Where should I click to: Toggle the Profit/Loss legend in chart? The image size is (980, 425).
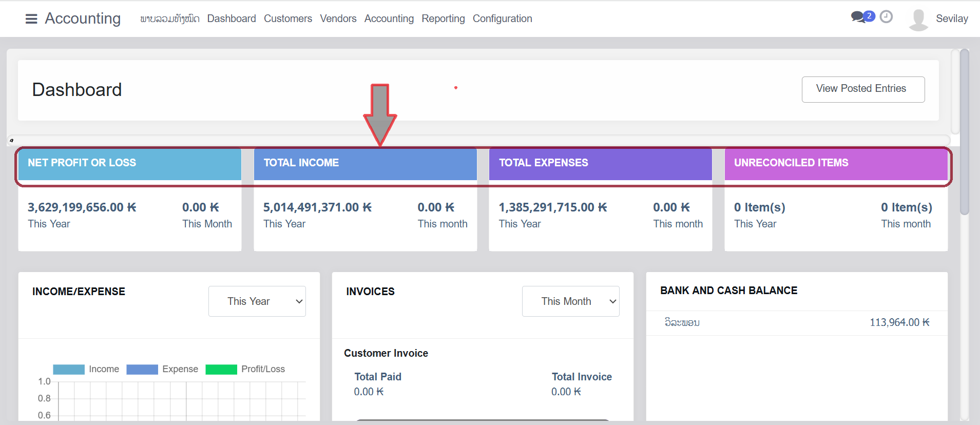221,370
